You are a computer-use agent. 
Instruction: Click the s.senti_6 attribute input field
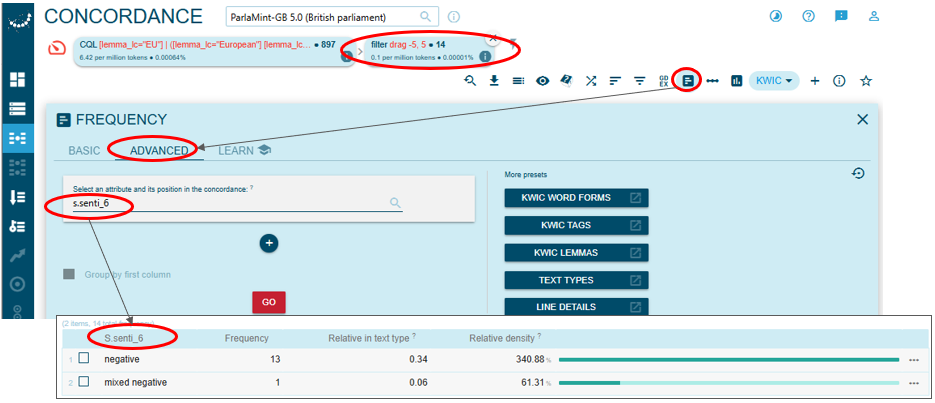click(230, 203)
